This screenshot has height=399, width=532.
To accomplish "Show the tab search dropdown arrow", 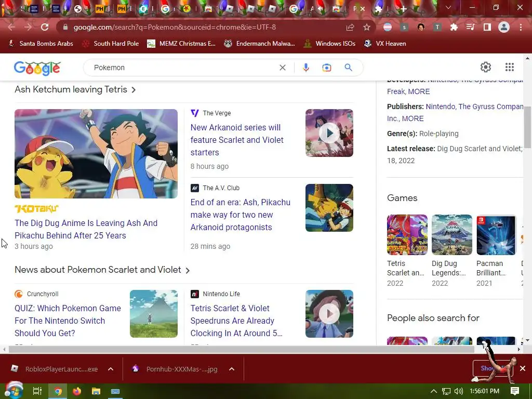I will (x=448, y=7).
